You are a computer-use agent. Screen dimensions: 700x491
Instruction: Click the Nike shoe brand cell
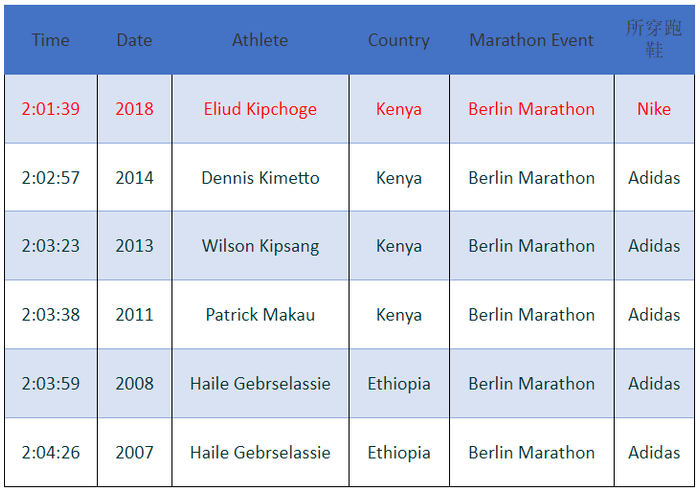click(x=654, y=109)
